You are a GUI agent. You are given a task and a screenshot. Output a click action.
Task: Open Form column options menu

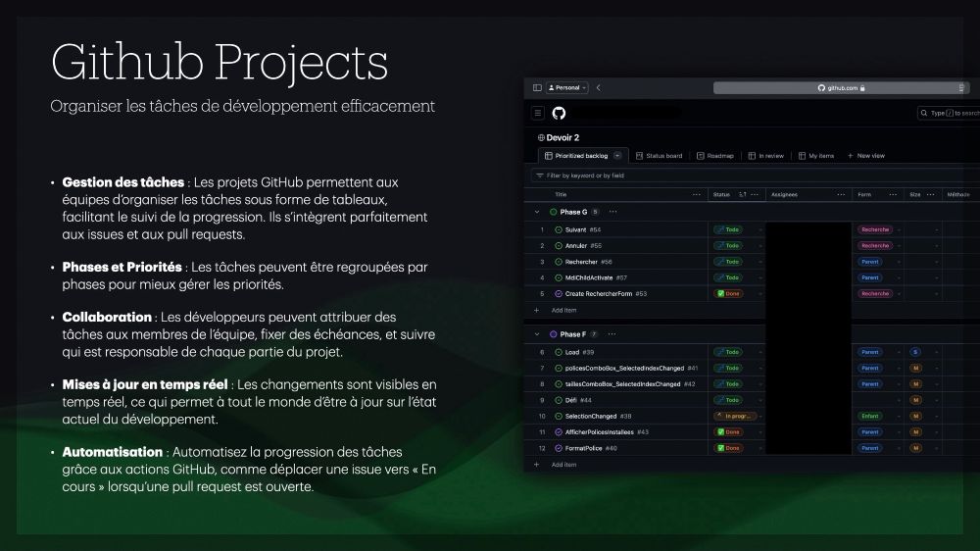(x=893, y=194)
